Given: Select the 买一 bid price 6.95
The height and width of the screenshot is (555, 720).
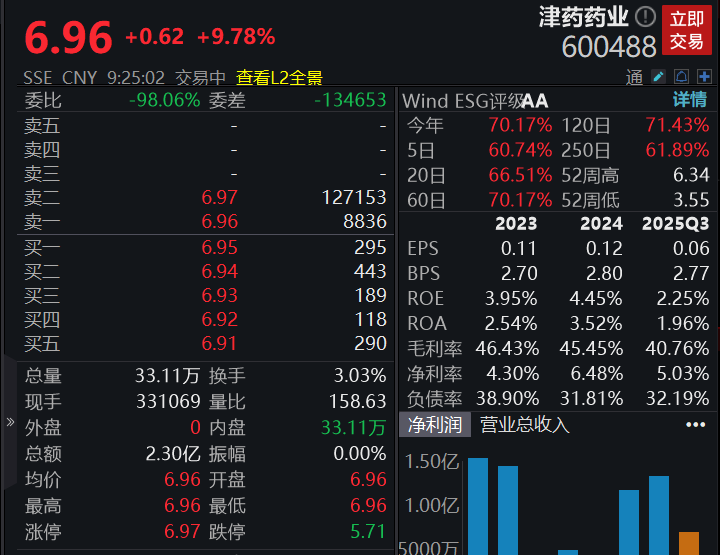Looking at the screenshot, I should (219, 247).
